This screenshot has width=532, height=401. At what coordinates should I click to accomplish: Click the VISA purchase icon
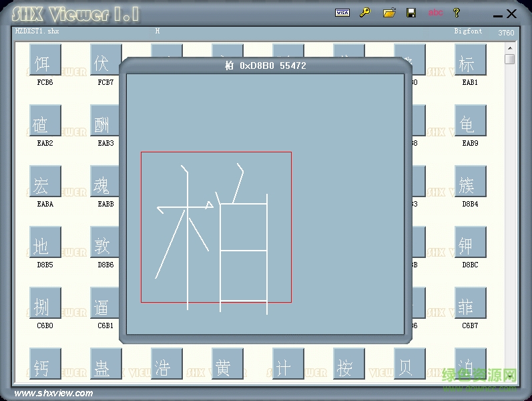(342, 13)
